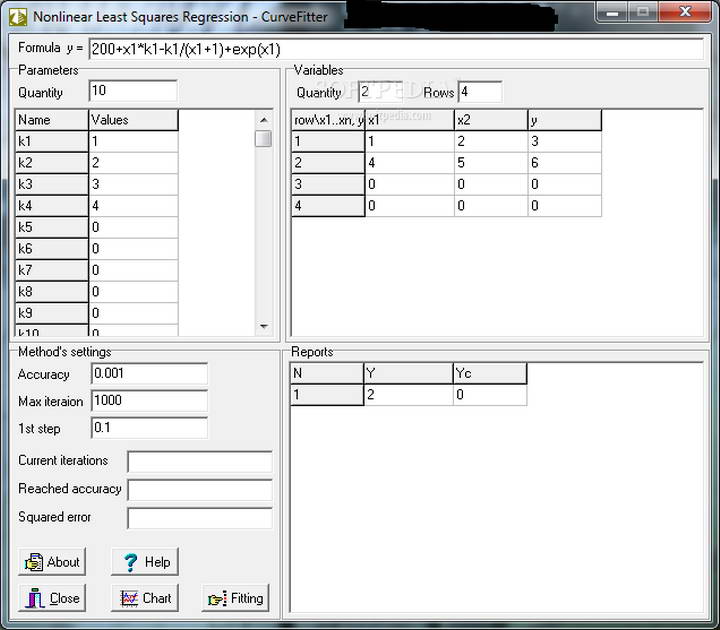Screen dimensions: 720x630
Task: Edit the Formula y= field
Action: coord(396,49)
